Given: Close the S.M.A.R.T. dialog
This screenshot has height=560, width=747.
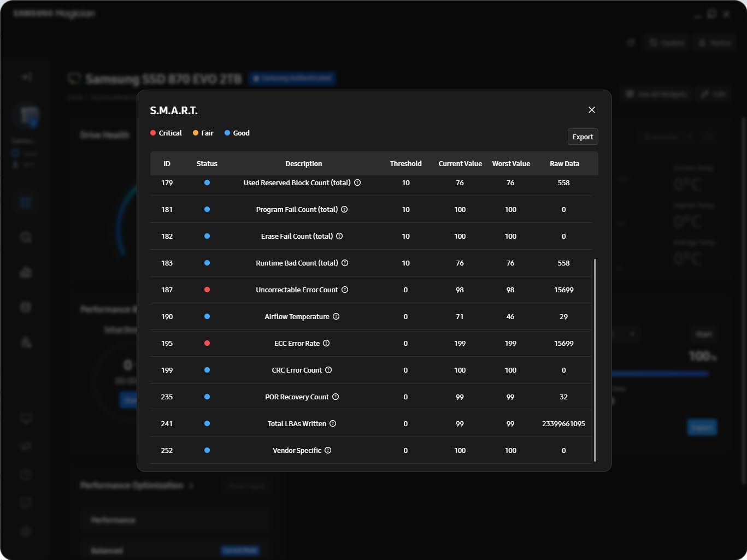Looking at the screenshot, I should (591, 110).
